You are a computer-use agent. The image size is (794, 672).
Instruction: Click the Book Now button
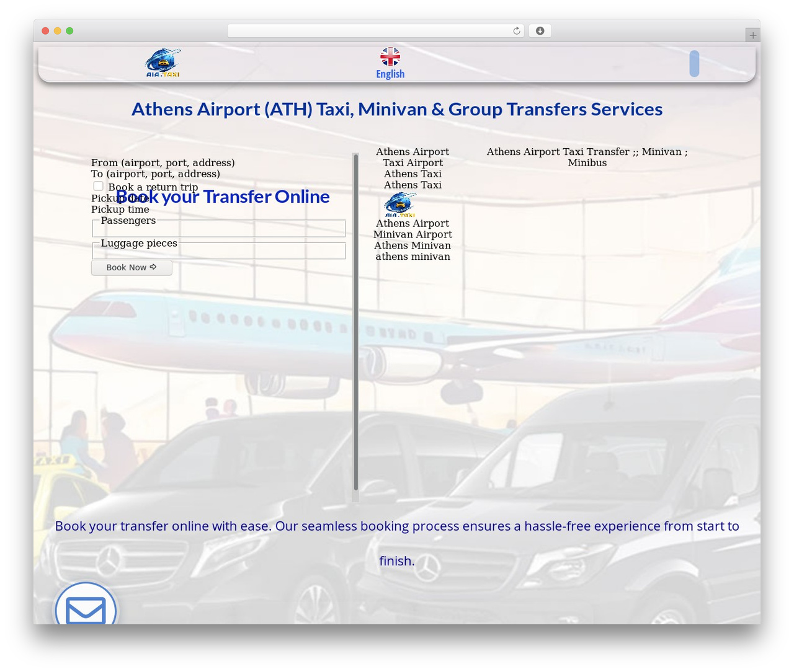tap(132, 268)
